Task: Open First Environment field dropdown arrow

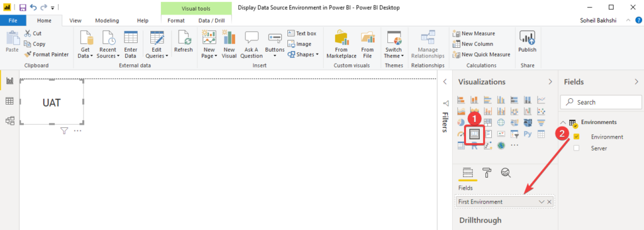Action: (541, 202)
